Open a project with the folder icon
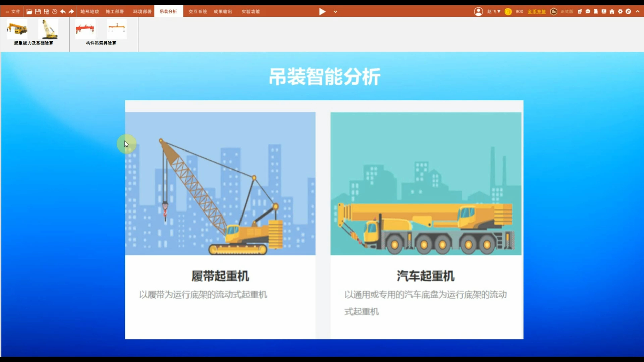Viewport: 644px width, 362px height. click(29, 11)
